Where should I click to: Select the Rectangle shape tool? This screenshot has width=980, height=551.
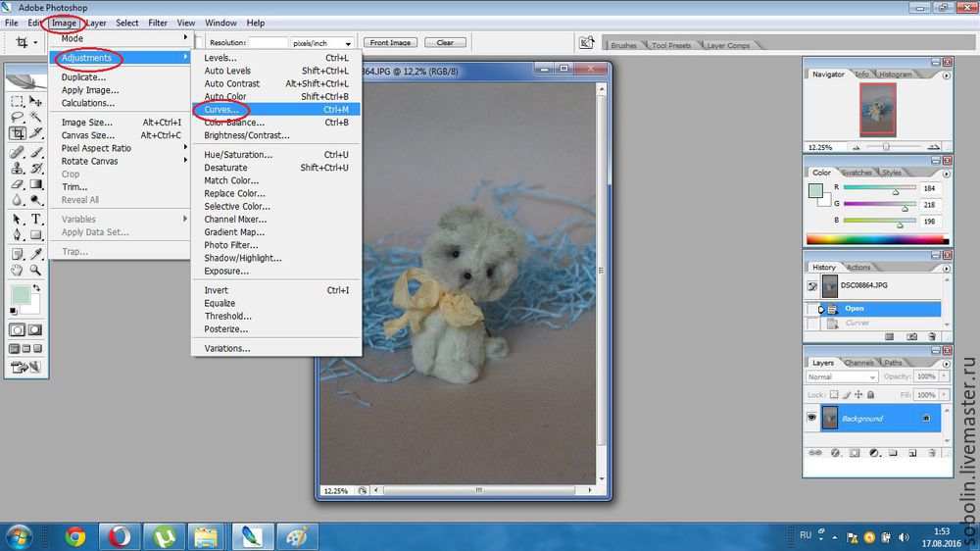coord(36,235)
